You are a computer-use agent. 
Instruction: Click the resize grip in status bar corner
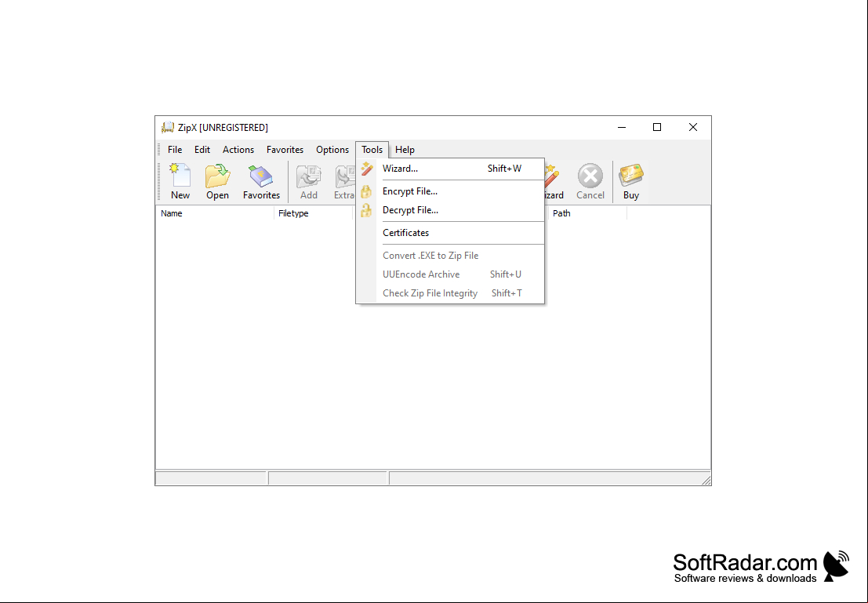(706, 480)
